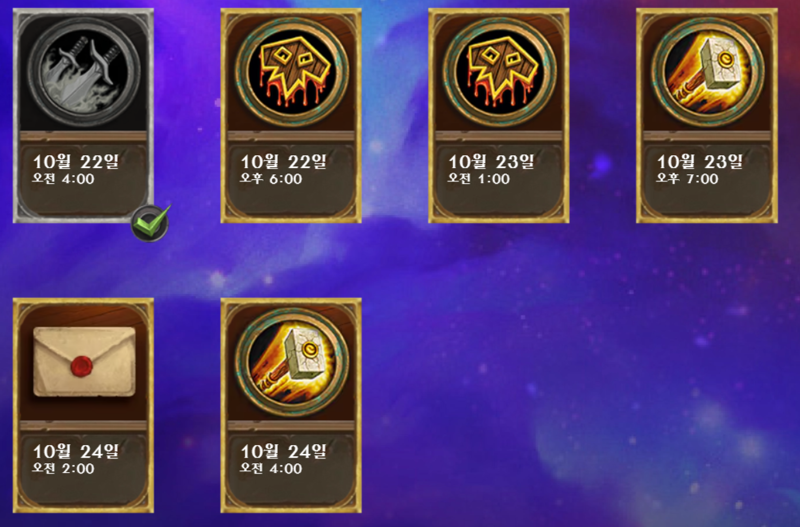The width and height of the screenshot is (800, 527).
Task: Click the 오전 2:00 time under envelope
Action: click(x=63, y=469)
